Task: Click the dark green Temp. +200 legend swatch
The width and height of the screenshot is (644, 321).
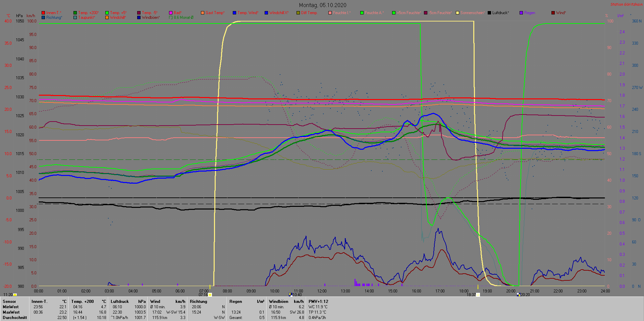Action: [x=75, y=13]
